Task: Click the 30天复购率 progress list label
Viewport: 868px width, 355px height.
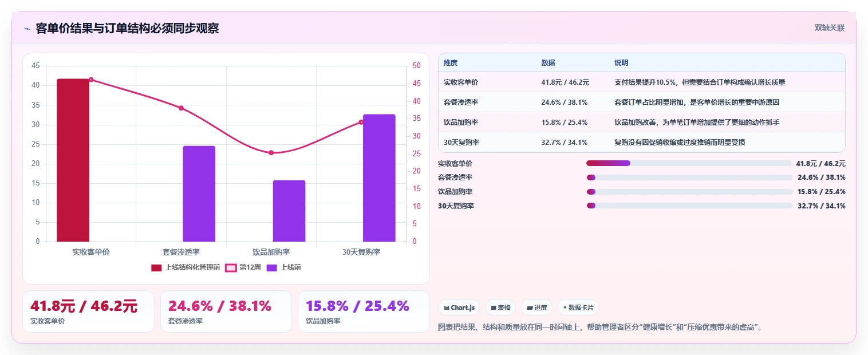Action: point(456,206)
